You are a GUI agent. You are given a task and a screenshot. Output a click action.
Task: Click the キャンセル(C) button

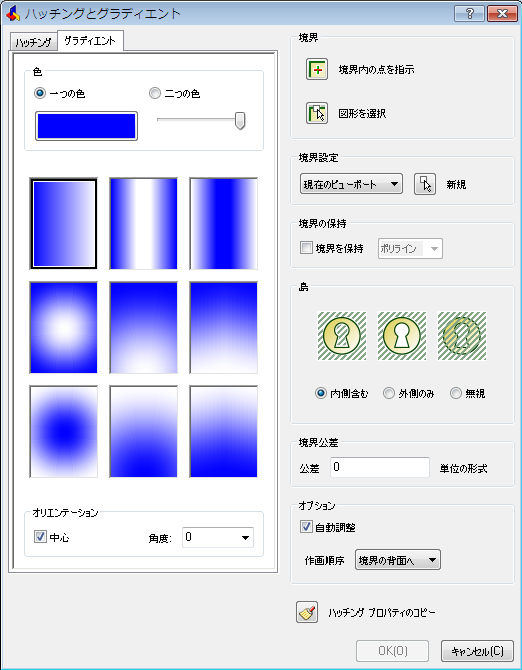point(477,651)
